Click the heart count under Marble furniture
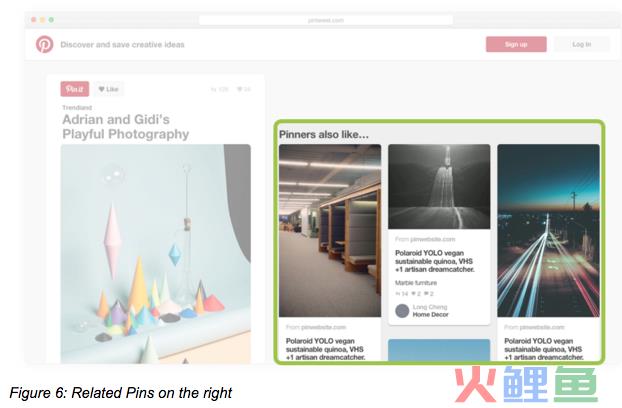Image resolution: width=622 pixels, height=408 pixels. [416, 294]
